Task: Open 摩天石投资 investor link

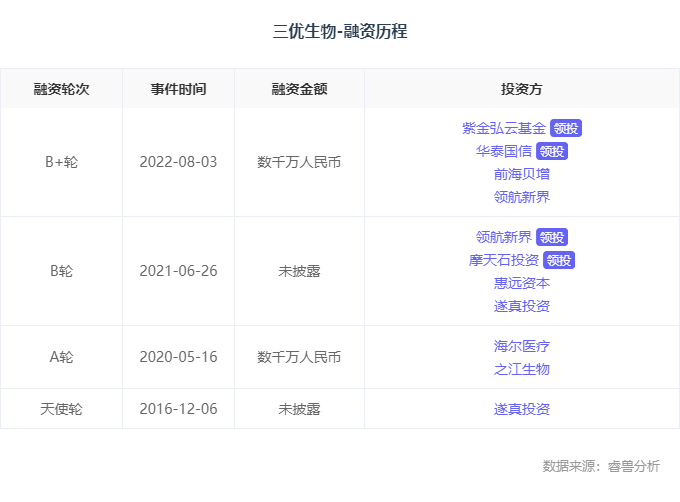Action: click(x=504, y=260)
